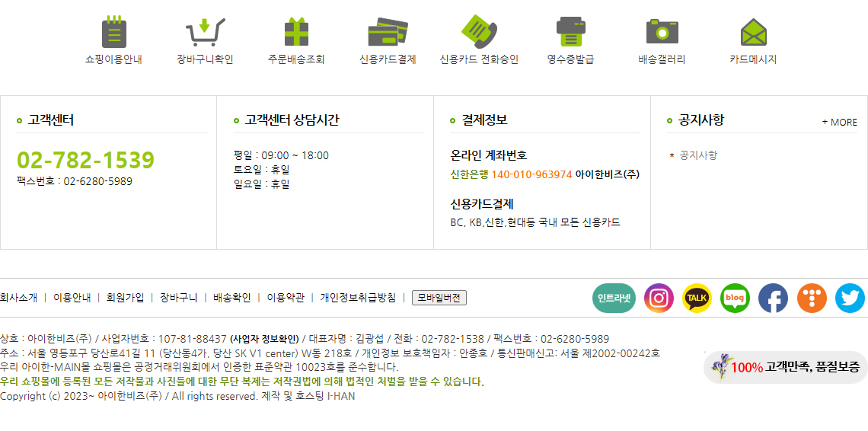Click the Twitter bird icon
Image resolution: width=868 pixels, height=431 pixels.
[850, 298]
